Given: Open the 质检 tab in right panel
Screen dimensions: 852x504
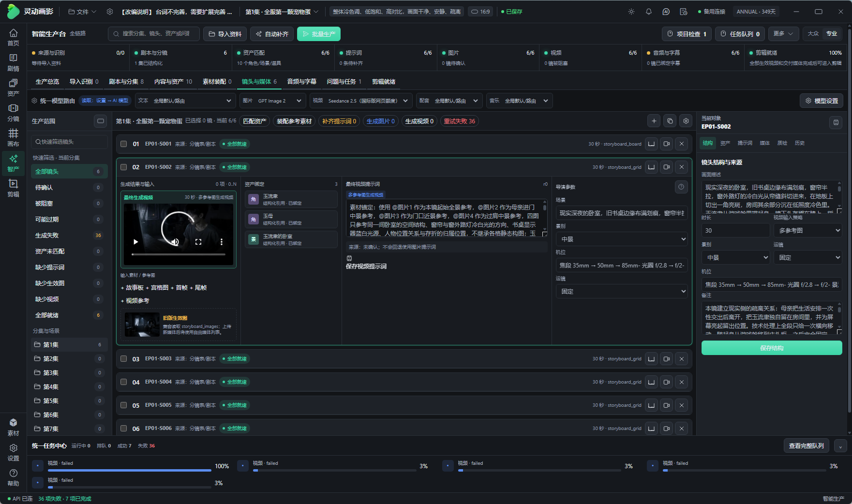Looking at the screenshot, I should pyautogui.click(x=782, y=143).
